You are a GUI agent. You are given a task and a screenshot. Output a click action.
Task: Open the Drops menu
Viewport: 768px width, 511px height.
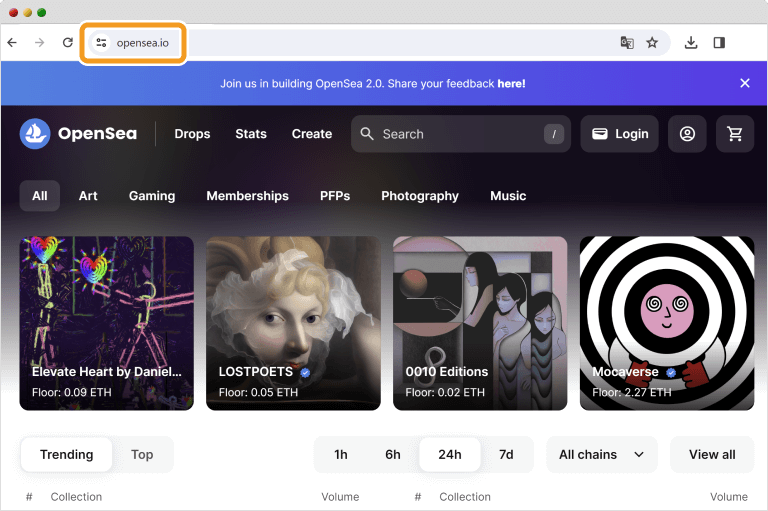[192, 134]
